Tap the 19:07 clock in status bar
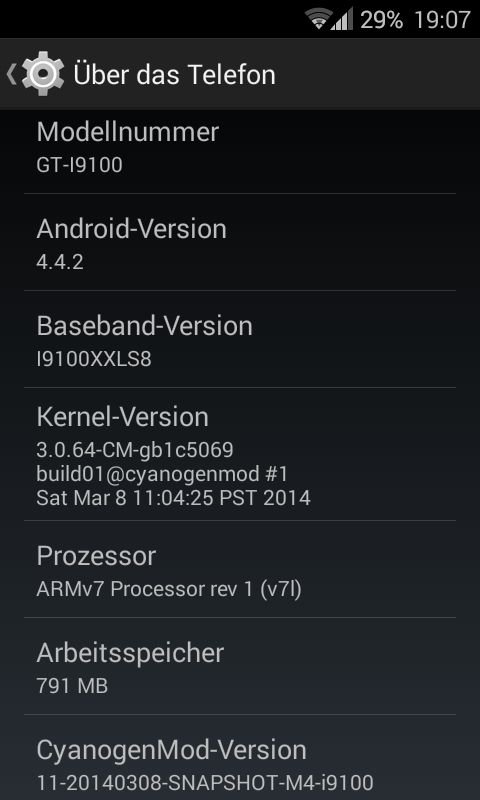The image size is (480, 800). [x=442, y=20]
